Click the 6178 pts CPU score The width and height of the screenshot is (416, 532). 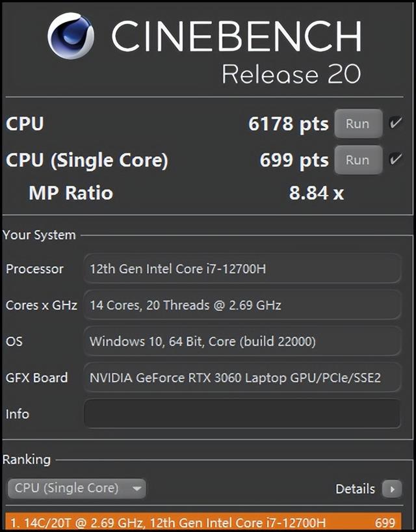click(x=288, y=124)
